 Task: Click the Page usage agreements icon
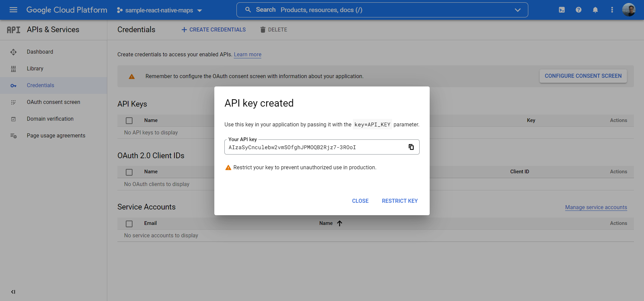pos(13,136)
